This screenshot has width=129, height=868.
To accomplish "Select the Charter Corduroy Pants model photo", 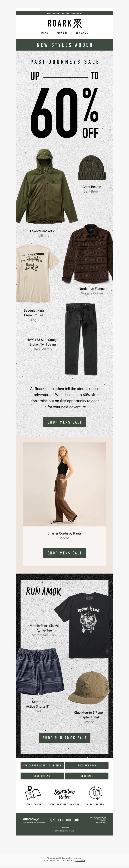I will (64, 484).
